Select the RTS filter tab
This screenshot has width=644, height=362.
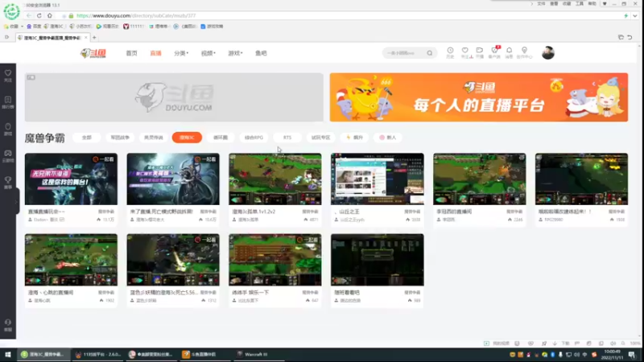click(x=287, y=138)
